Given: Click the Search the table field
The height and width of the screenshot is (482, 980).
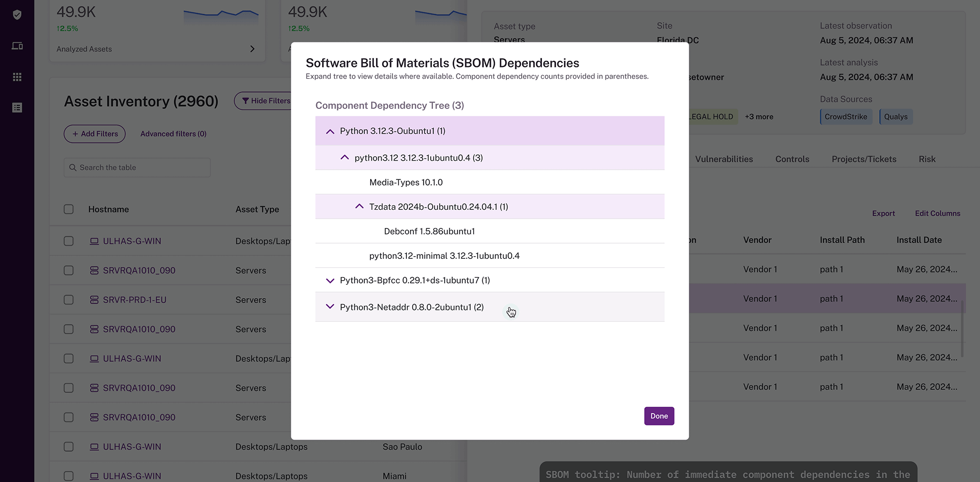Looking at the screenshot, I should tap(137, 168).
